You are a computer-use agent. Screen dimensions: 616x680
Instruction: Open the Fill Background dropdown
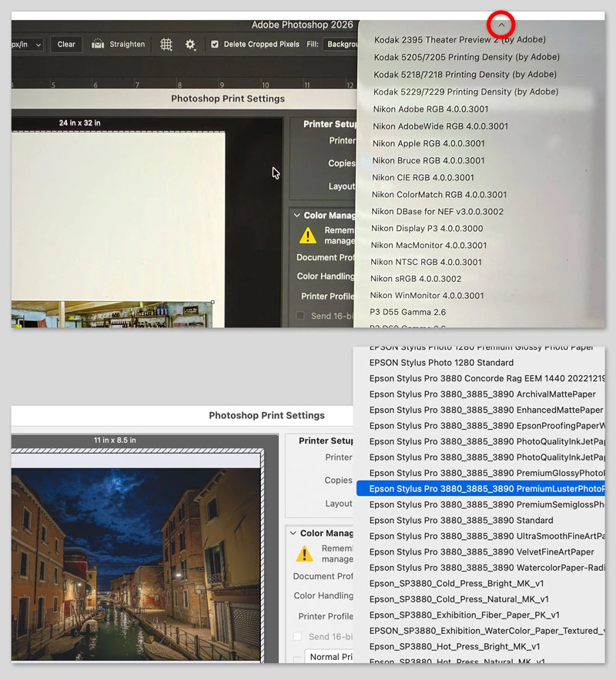tap(340, 44)
